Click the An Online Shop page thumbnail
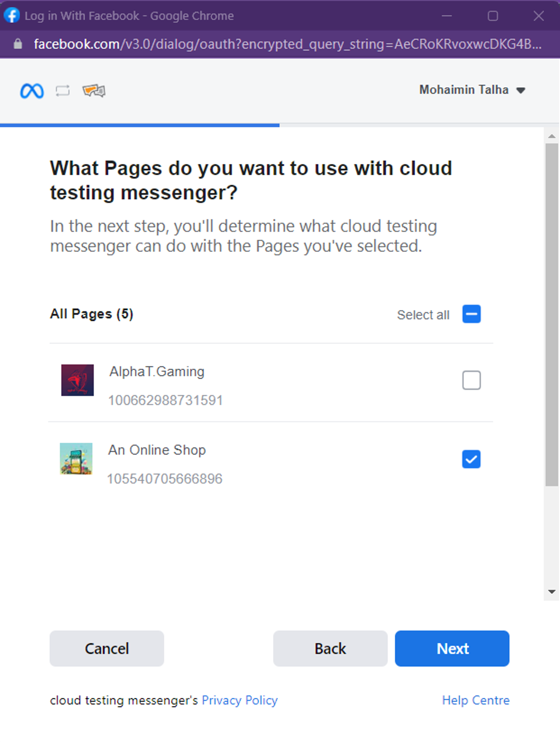 76,459
